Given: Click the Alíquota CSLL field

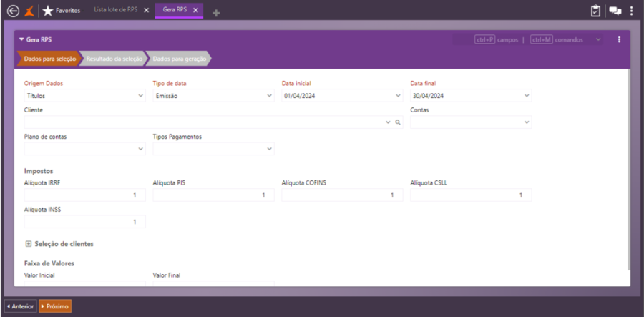Looking at the screenshot, I should pos(471,195).
